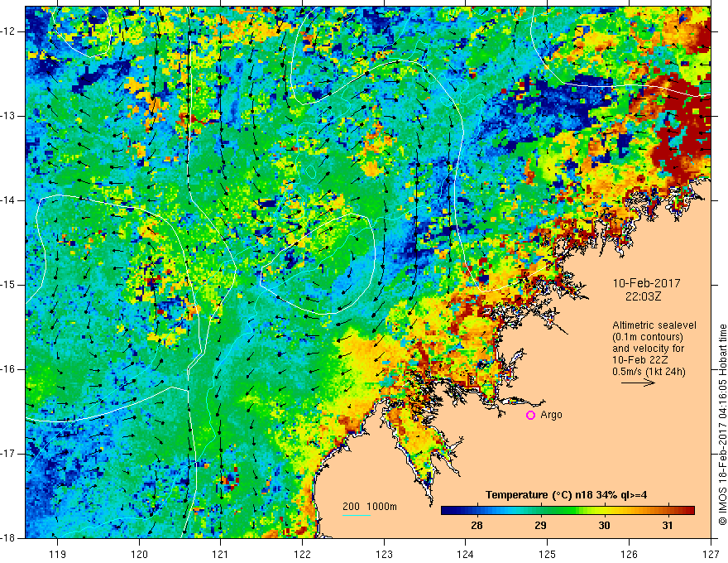Click the latitude axis label '-12'
Image resolution: width=728 pixels, height=563 pixels.
click(x=8, y=31)
